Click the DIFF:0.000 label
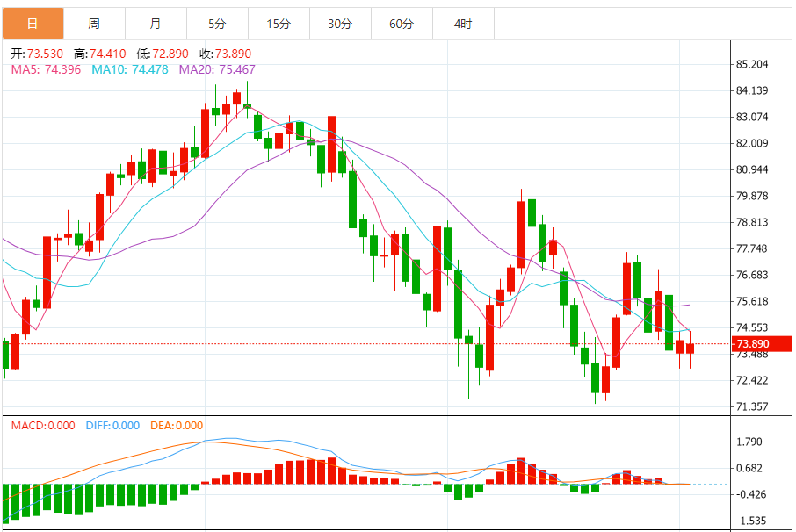 coord(112,426)
